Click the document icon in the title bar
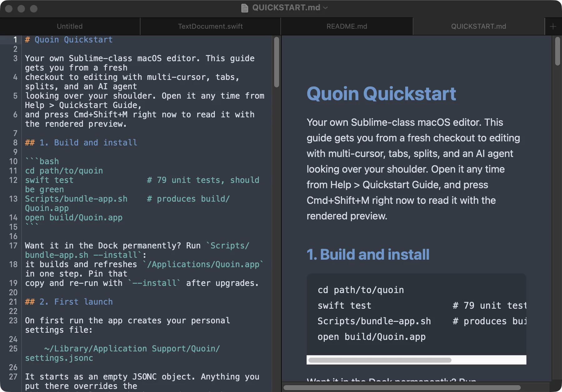Image resolution: width=562 pixels, height=392 pixels. click(x=245, y=8)
